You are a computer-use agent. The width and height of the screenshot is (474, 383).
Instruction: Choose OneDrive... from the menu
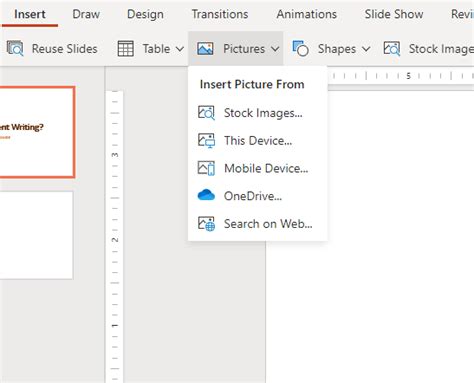coord(258,196)
